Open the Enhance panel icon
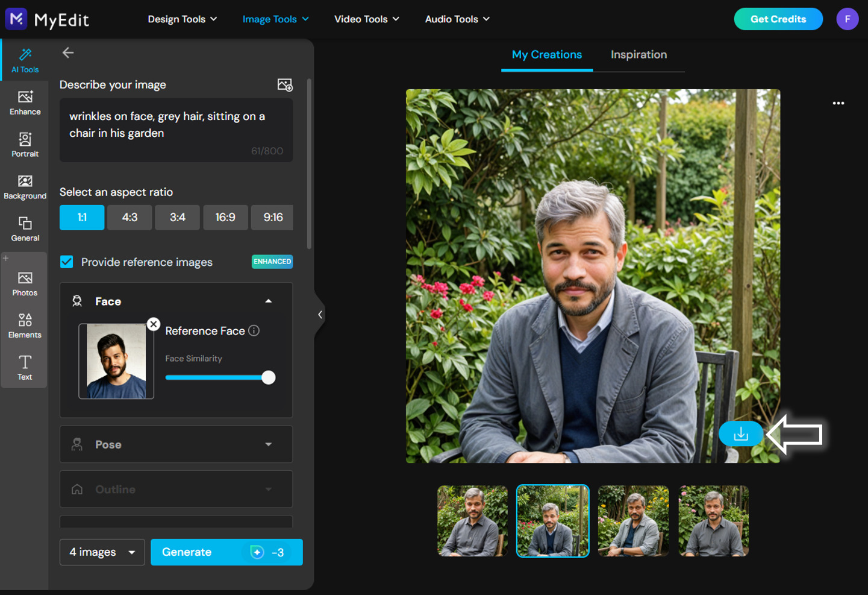Image resolution: width=868 pixels, height=595 pixels. coord(25,102)
